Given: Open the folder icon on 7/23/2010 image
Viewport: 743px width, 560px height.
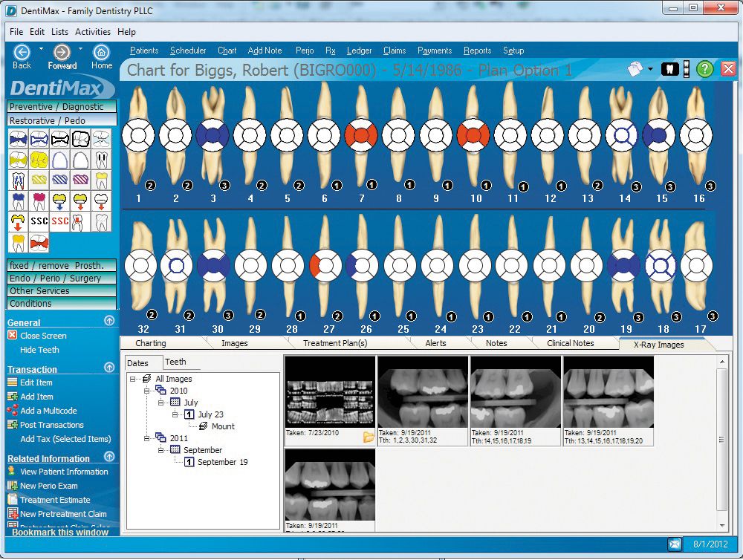Looking at the screenshot, I should [369, 437].
